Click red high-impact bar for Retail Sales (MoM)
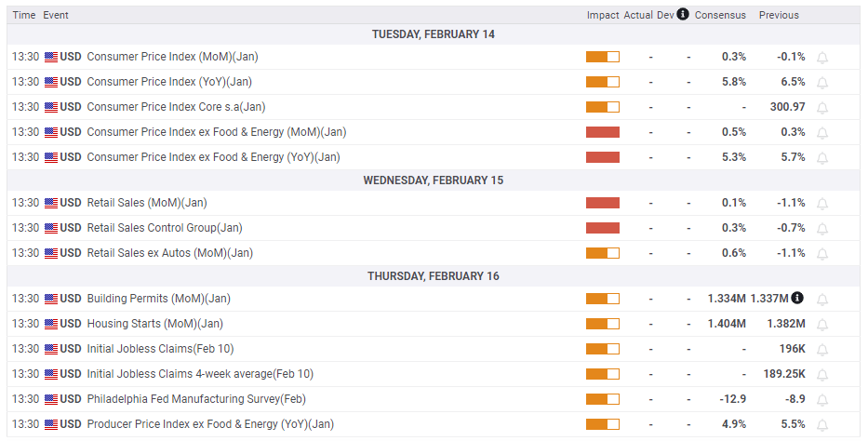868x441 pixels. point(603,203)
